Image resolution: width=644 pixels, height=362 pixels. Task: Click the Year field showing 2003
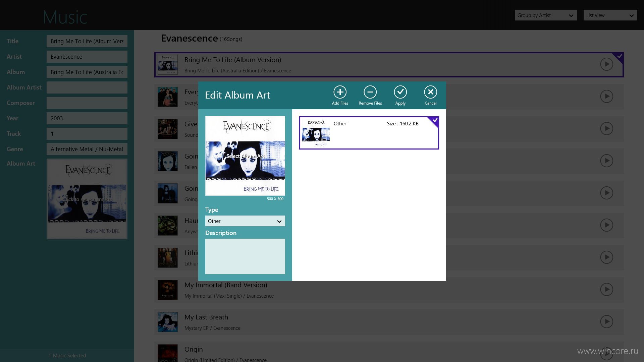(x=87, y=118)
